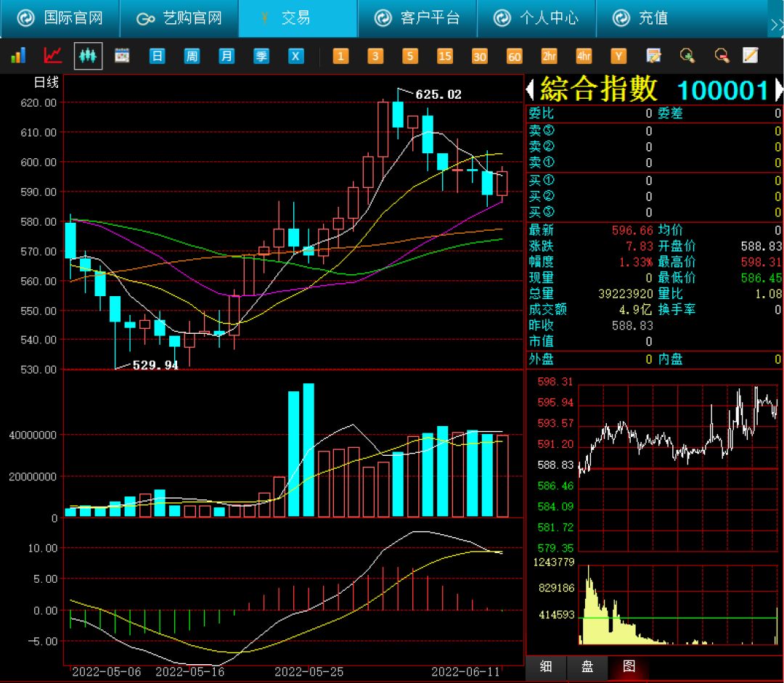Select the weekly (周) period button
784x683 pixels.
pos(192,56)
